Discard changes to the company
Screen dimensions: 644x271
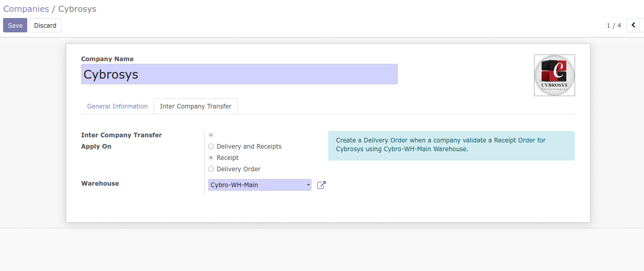pos(45,25)
